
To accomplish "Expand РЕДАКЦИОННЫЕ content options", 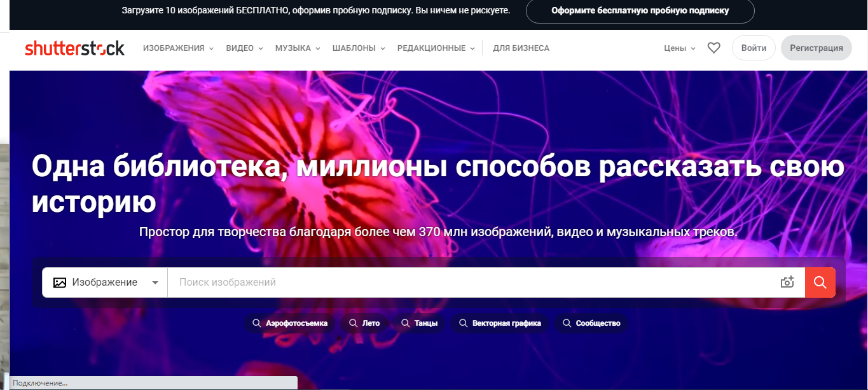I will 436,47.
